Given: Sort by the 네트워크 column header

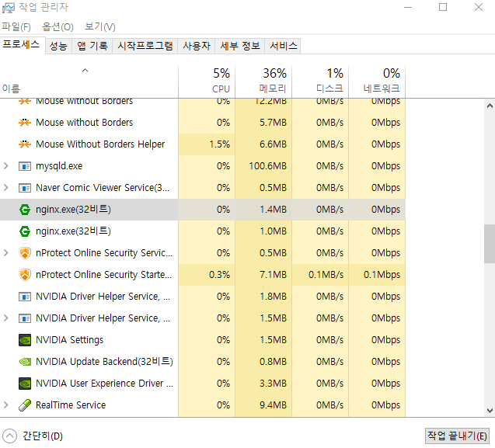Looking at the screenshot, I should [x=377, y=82].
